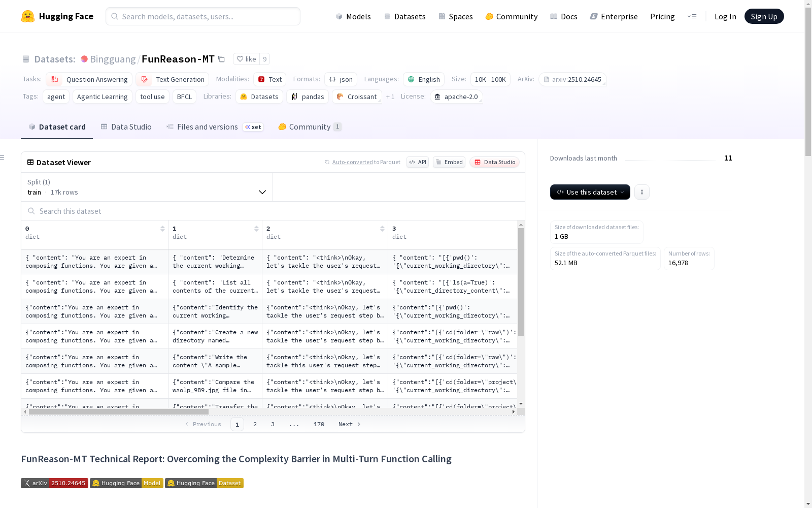Open the Pricing page
Viewport: 812px width, 508px height.
point(662,16)
